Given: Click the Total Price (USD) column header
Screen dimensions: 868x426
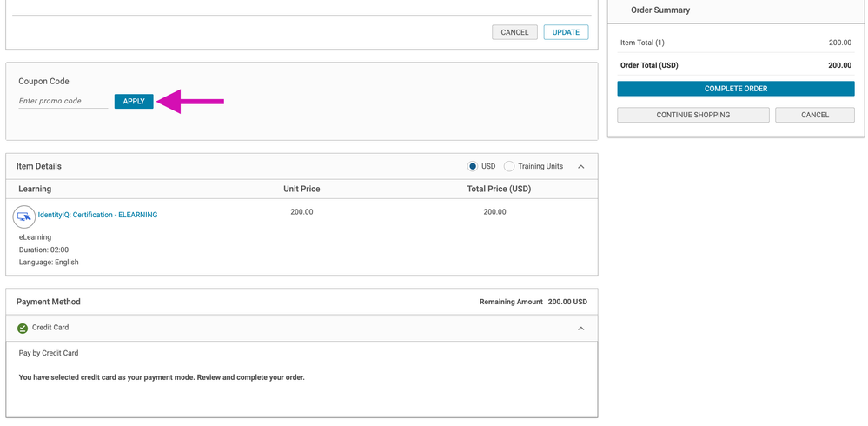Looking at the screenshot, I should pyautogui.click(x=499, y=189).
